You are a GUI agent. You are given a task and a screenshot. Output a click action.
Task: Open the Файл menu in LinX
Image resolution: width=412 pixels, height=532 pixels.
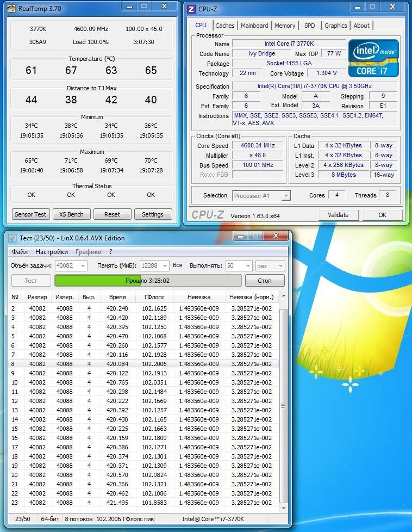tap(20, 252)
